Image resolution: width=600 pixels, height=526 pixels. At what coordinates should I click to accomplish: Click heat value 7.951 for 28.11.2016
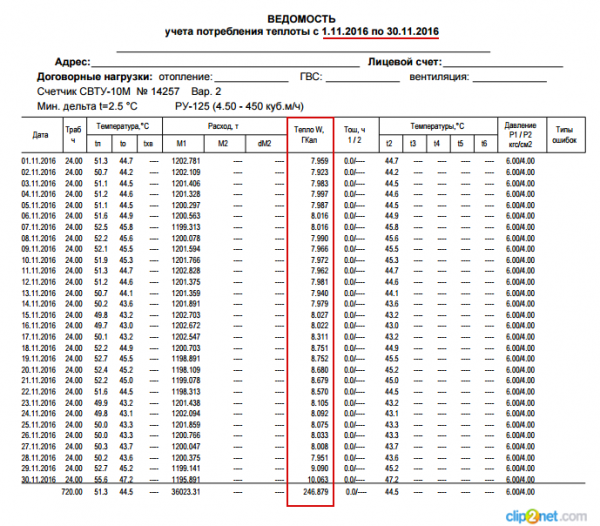[x=320, y=458]
